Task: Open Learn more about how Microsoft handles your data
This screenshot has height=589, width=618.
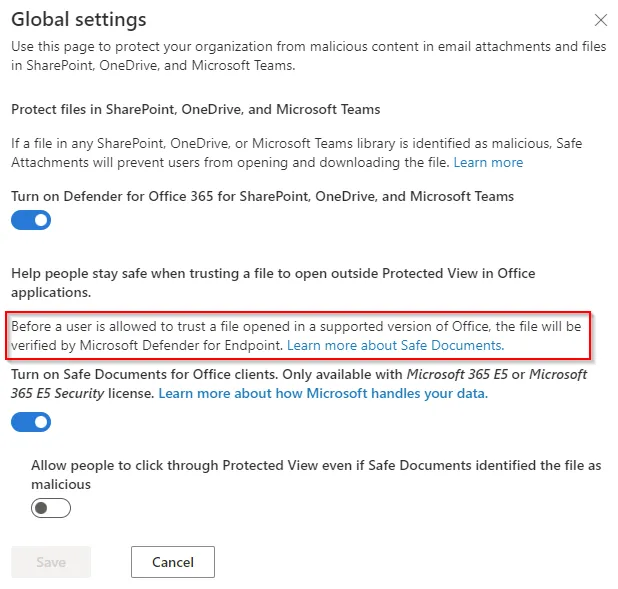Action: coord(323,393)
